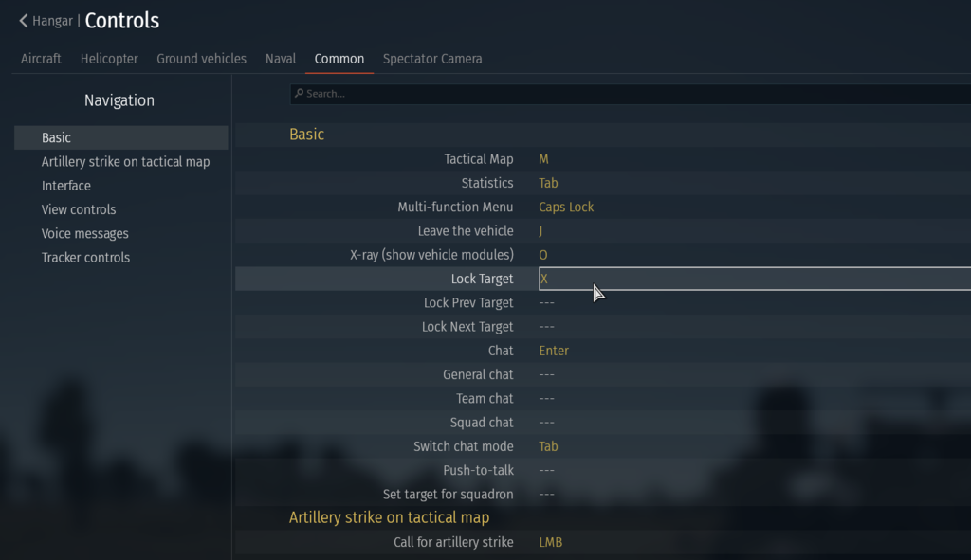The width and height of the screenshot is (971, 560).
Task: Go to the Naval tab
Action: 281,59
